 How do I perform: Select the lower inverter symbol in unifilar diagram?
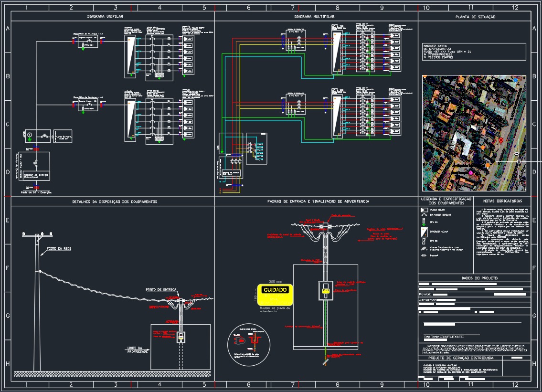coord(130,120)
